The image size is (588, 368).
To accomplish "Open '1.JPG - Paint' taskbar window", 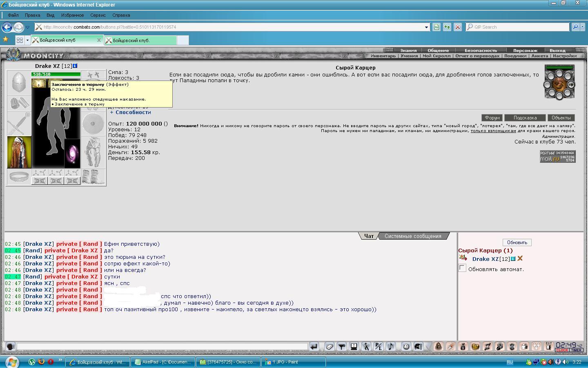I will [x=294, y=362].
